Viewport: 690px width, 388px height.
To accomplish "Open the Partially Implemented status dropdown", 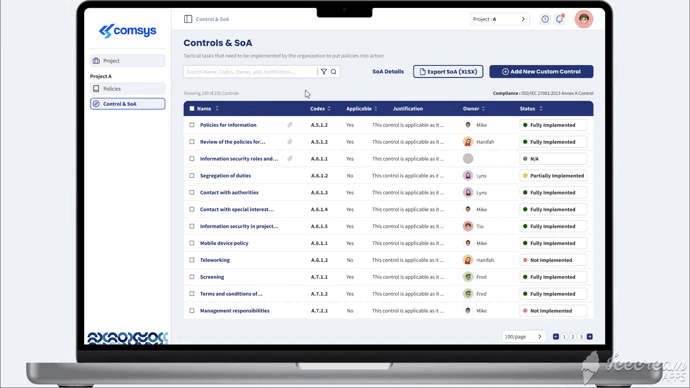I will point(553,176).
